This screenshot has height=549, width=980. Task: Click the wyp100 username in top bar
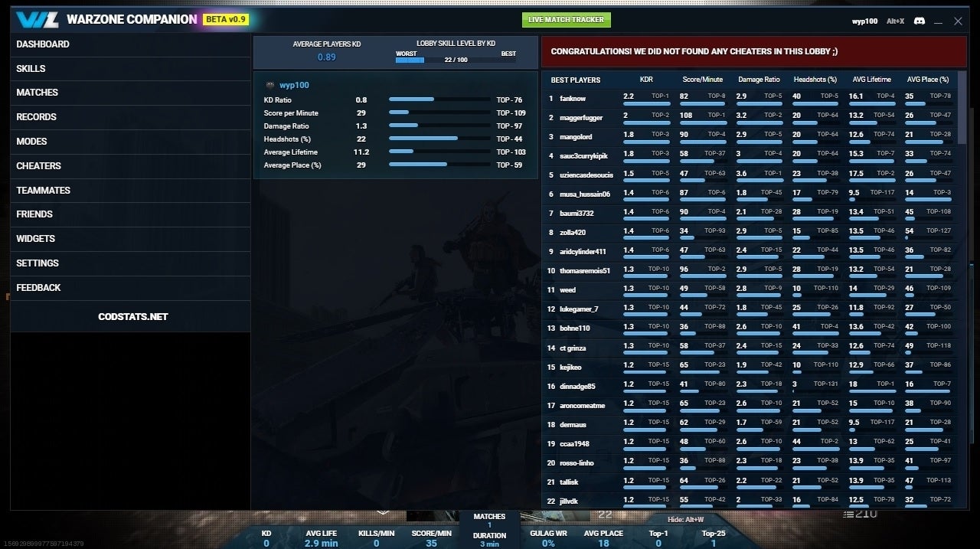(x=864, y=21)
